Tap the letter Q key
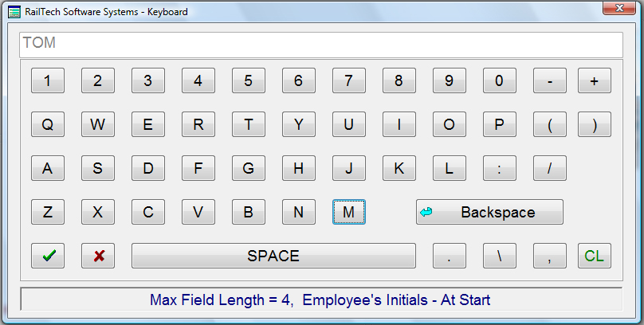The width and height of the screenshot is (644, 325). [48, 124]
